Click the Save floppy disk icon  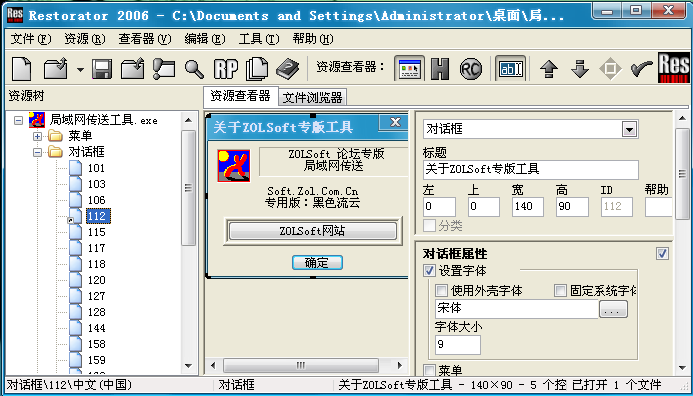tap(102, 69)
